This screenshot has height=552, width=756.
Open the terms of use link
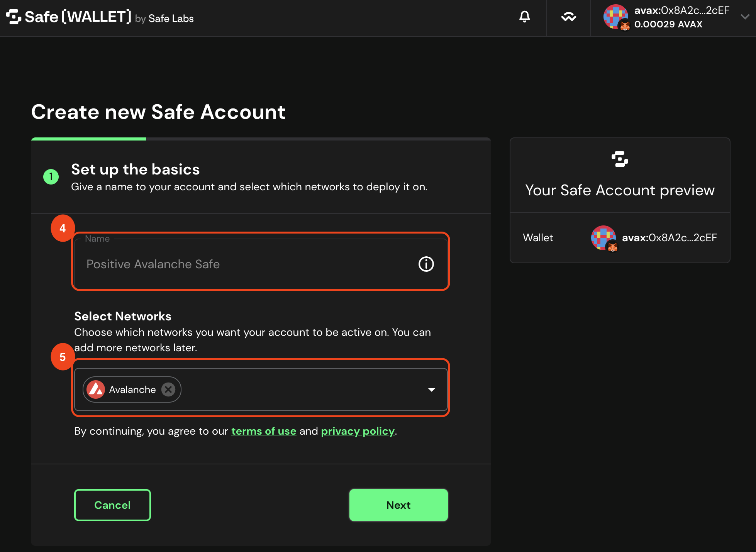(264, 431)
